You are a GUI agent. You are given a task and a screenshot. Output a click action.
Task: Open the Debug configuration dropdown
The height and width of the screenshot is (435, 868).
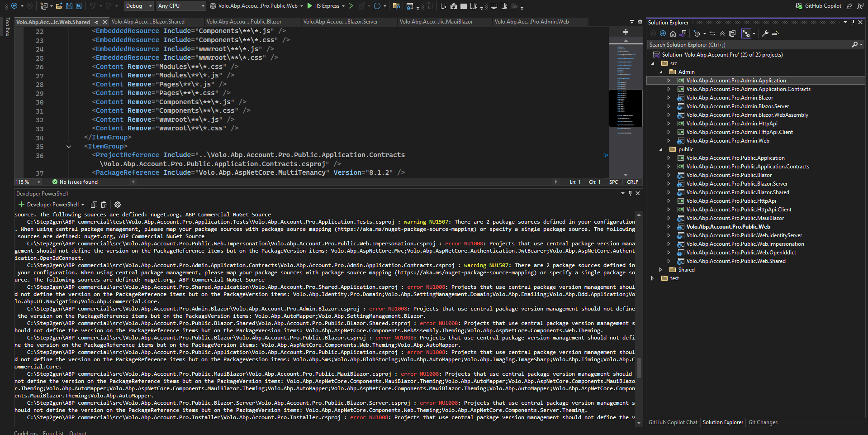tap(138, 6)
